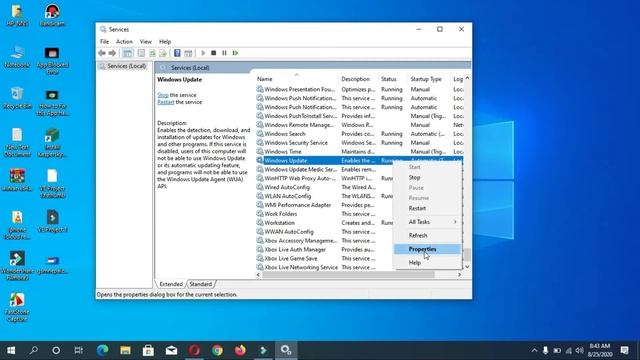Toggle Show/Hide Action Pane toolbar icon
The image size is (640, 360).
188,53
